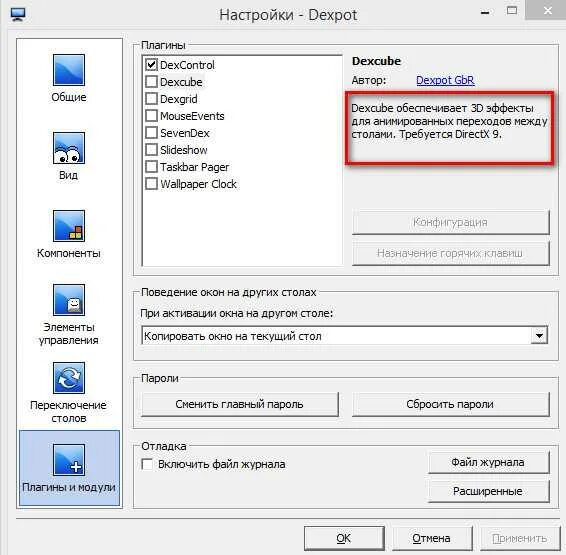Check the Wallpaper Clock plugin checkbox
566x555 pixels.
click(151, 183)
